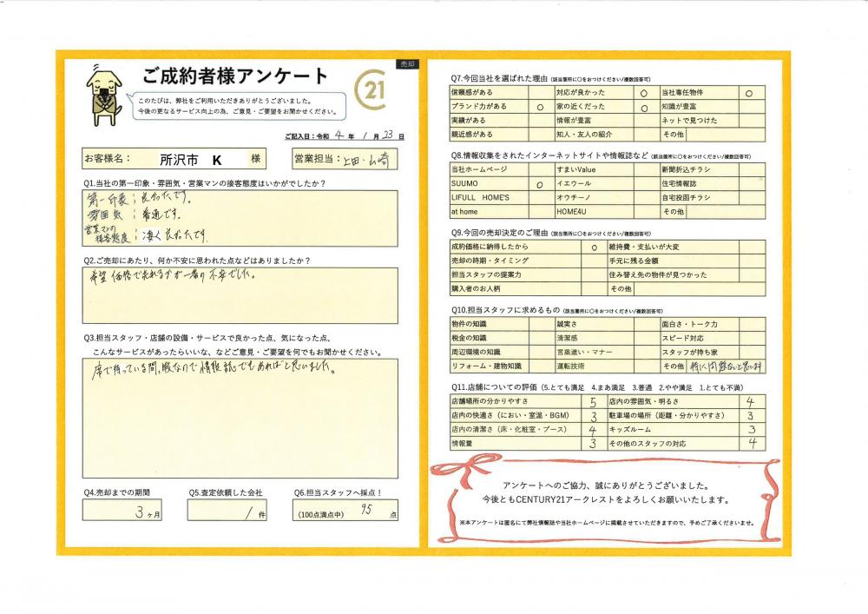This screenshot has height=614, width=868.
Task: Click the Q9 その他 blank field
Action: (699, 289)
